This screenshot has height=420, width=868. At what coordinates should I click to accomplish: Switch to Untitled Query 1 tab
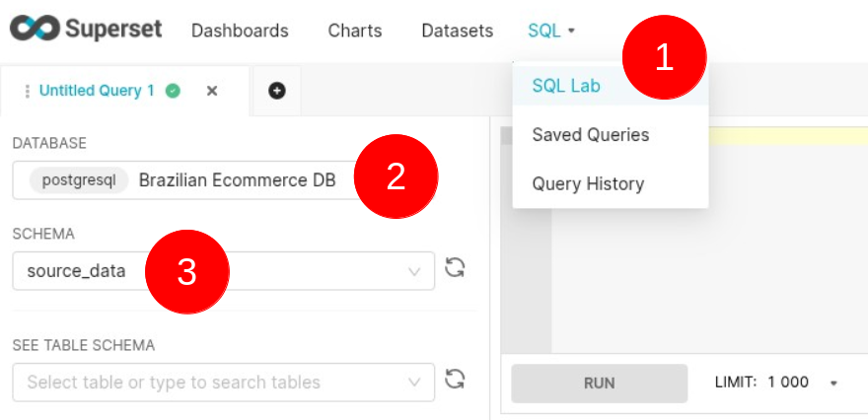(97, 91)
